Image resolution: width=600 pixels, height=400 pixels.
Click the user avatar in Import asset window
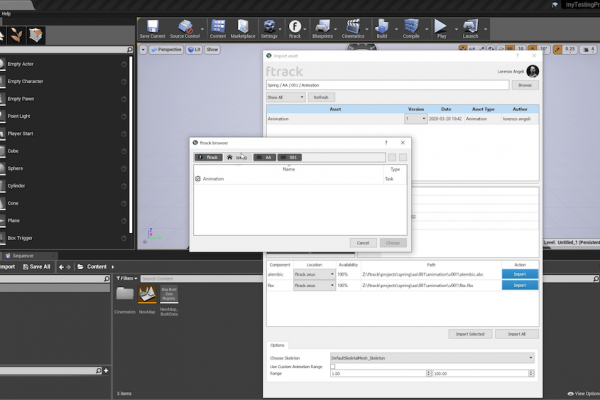(x=533, y=71)
